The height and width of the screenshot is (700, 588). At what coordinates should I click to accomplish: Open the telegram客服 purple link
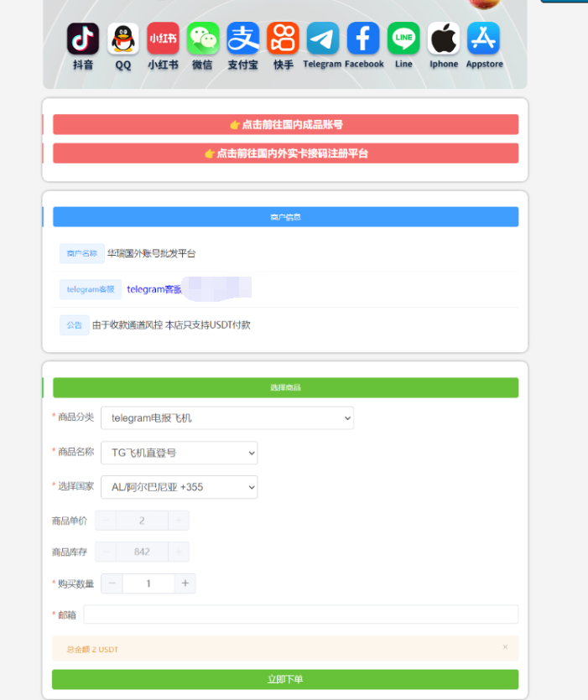coord(154,289)
